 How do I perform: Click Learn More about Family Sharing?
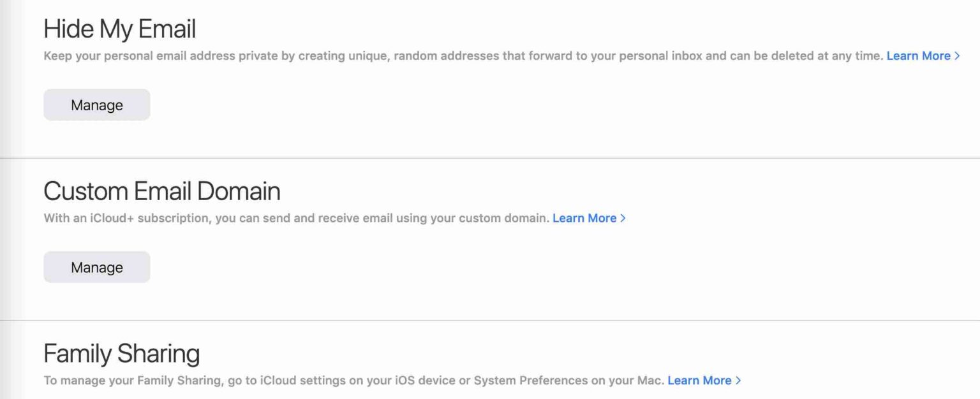click(x=700, y=381)
